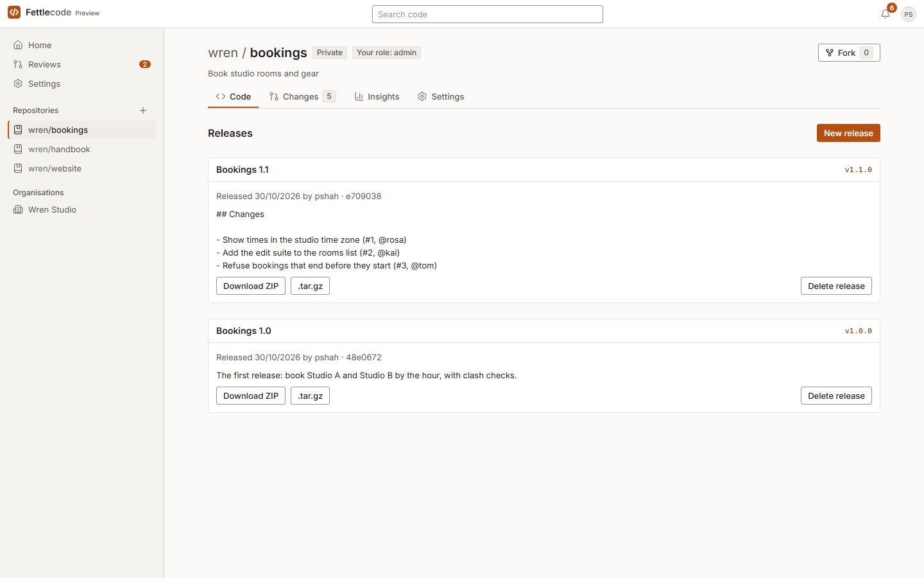Click the Code tab angle-brackets icon
Viewport: 924px width, 578px height.
click(221, 96)
